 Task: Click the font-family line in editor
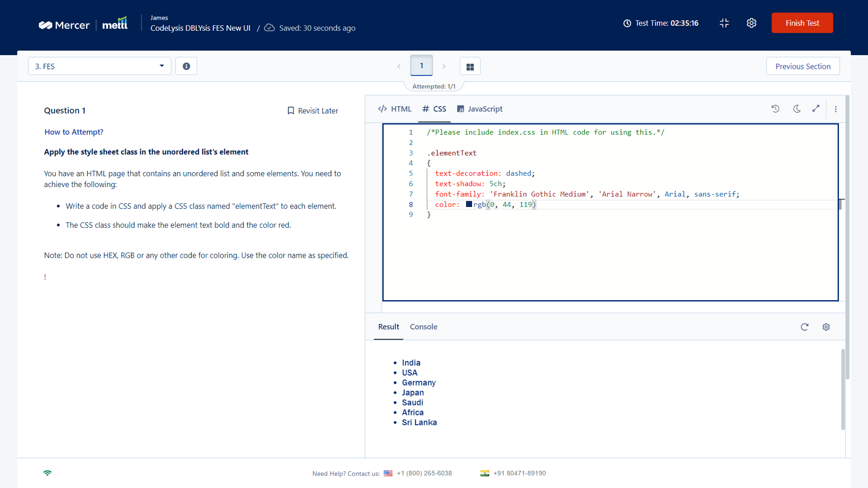click(587, 194)
